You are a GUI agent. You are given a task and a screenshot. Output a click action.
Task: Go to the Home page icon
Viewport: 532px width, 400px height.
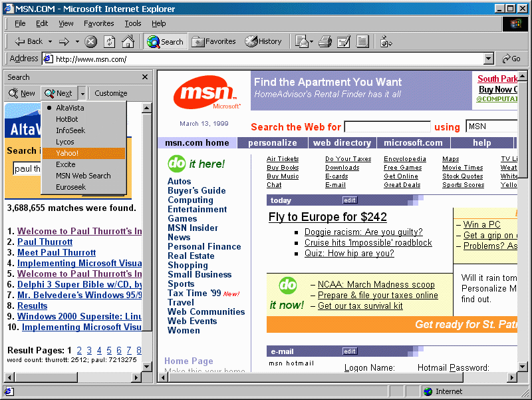click(128, 41)
